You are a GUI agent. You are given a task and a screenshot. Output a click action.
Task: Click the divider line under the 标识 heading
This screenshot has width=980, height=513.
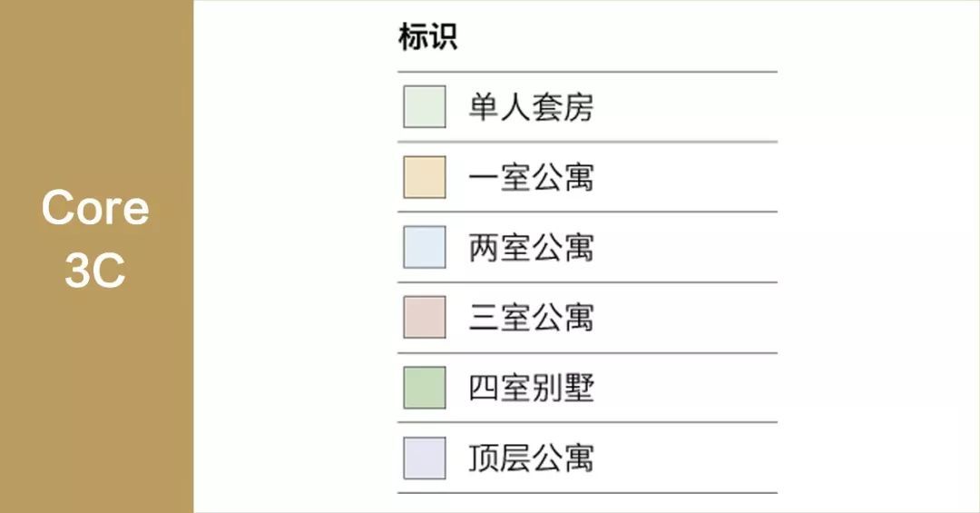pyautogui.click(x=587, y=72)
